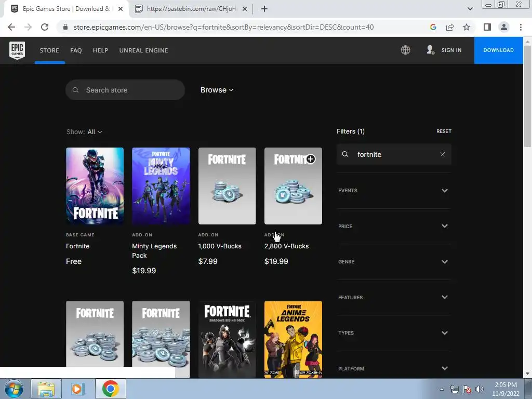Close the pastebin tab
532x399 pixels.
pos(244,9)
